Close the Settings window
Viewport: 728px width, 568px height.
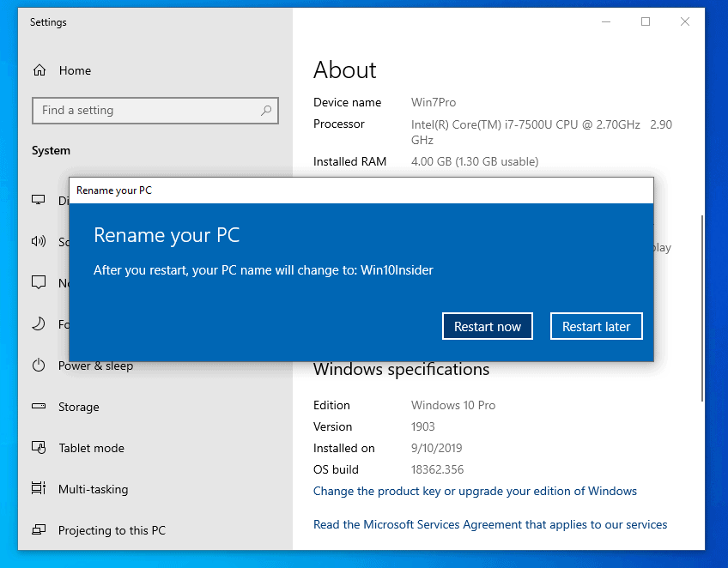[x=685, y=21]
